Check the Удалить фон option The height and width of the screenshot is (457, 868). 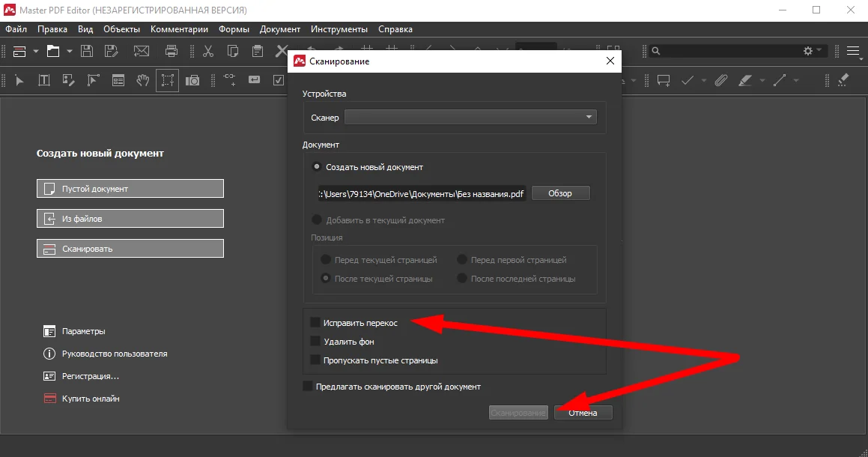[315, 342]
